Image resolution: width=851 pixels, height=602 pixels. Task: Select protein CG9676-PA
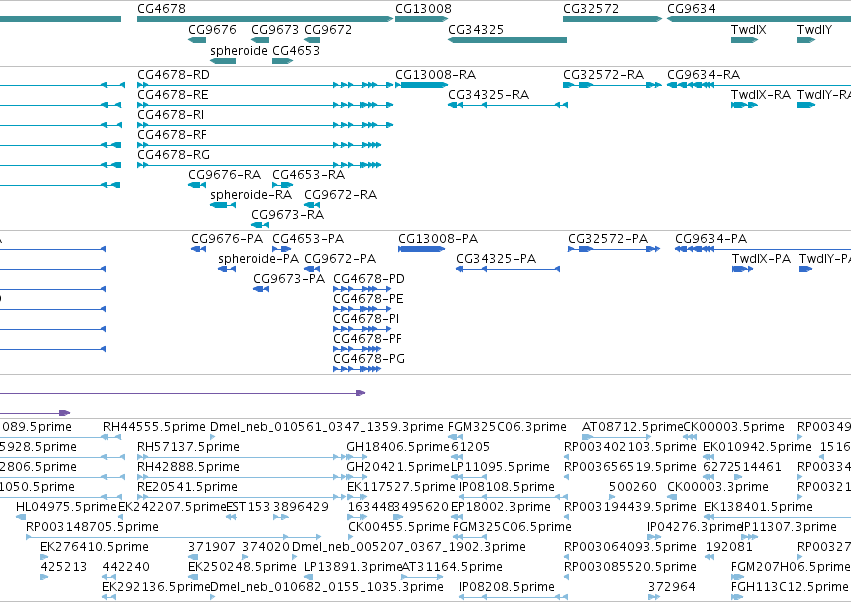click(x=227, y=239)
